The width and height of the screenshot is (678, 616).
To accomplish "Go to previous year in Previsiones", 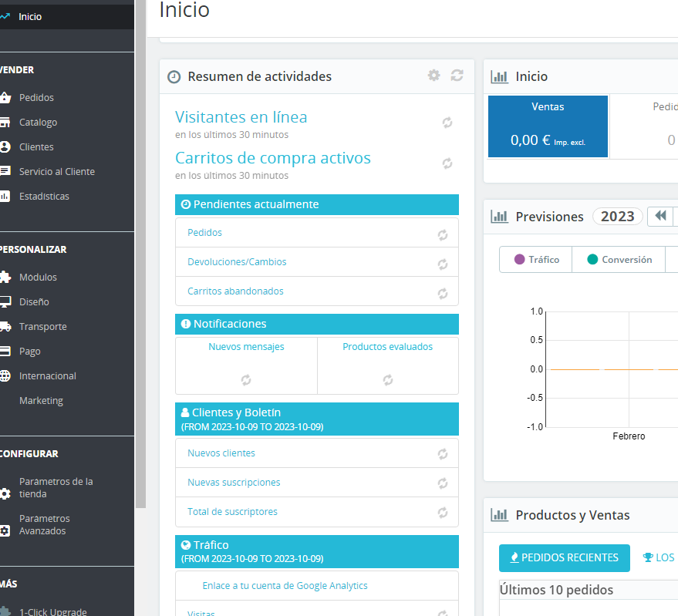I will [660, 216].
